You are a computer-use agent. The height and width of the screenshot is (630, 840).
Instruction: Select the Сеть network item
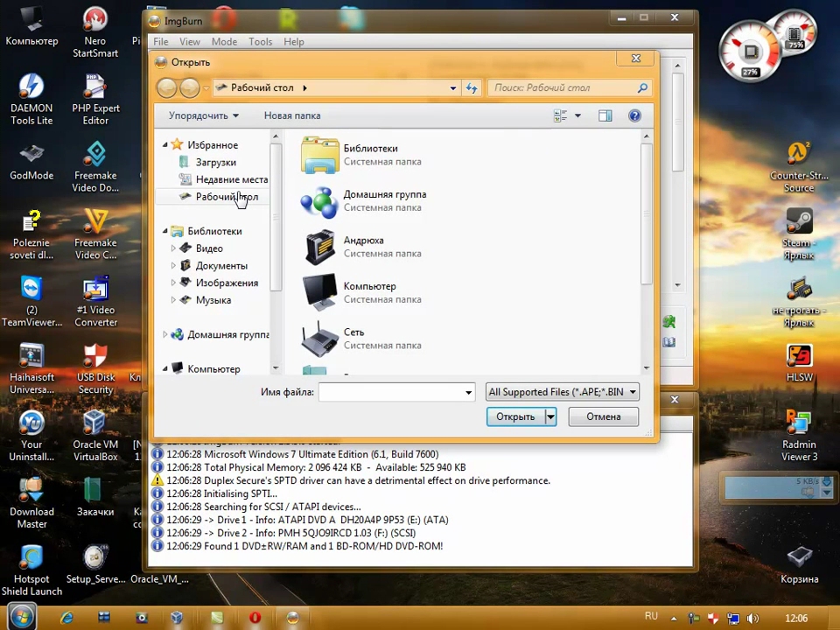[320, 339]
